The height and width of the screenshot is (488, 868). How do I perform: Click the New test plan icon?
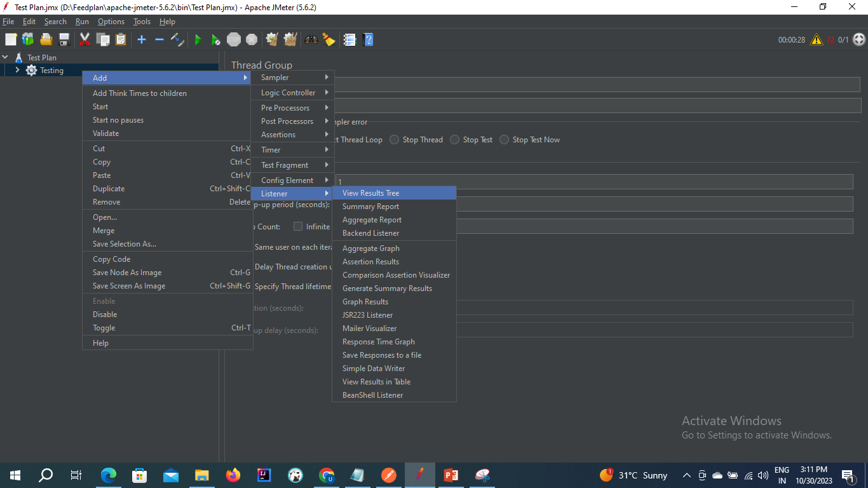pos(11,39)
